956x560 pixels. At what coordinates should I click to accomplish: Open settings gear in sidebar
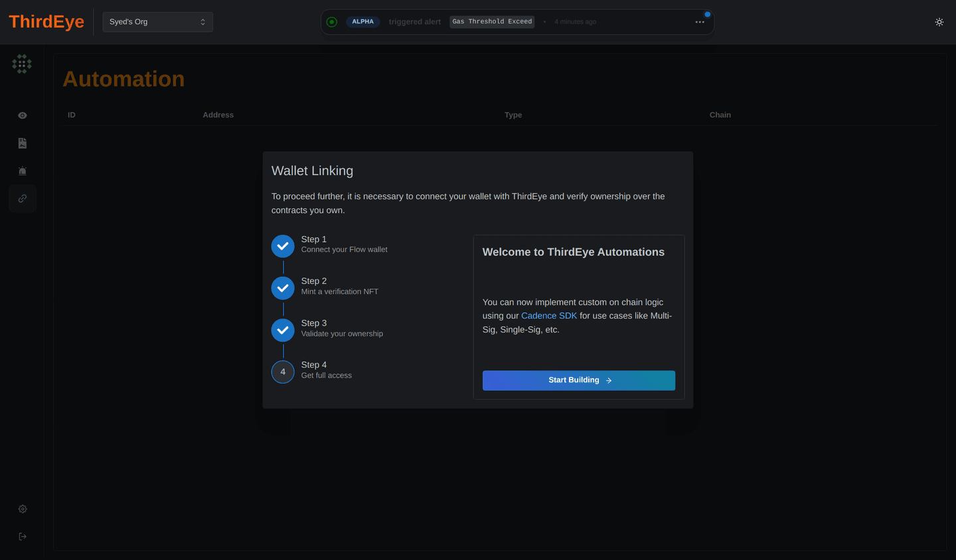[x=23, y=509]
